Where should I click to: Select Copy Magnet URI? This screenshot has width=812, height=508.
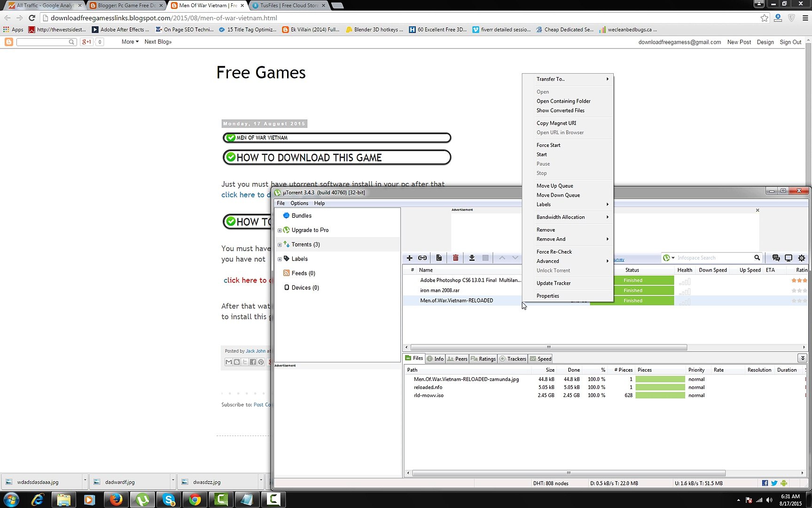tap(568, 123)
